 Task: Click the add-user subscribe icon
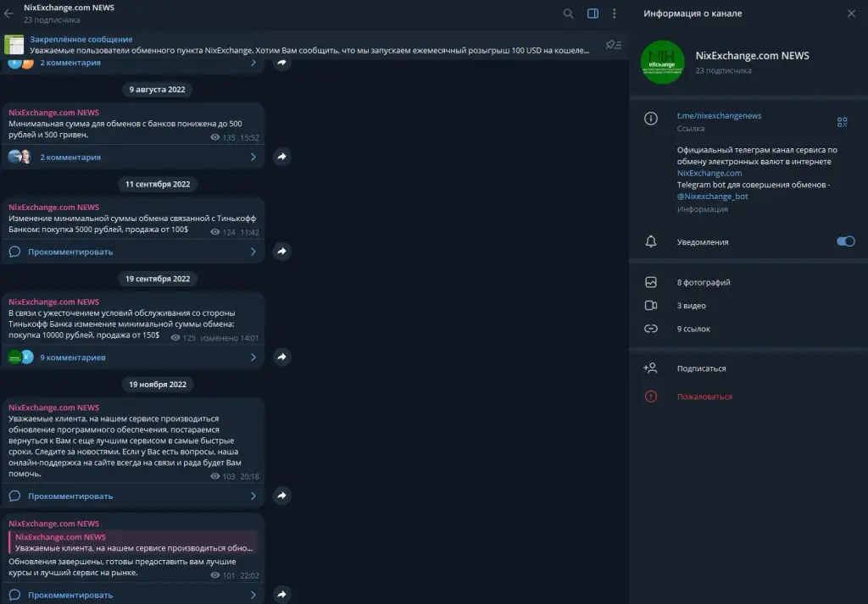point(650,368)
